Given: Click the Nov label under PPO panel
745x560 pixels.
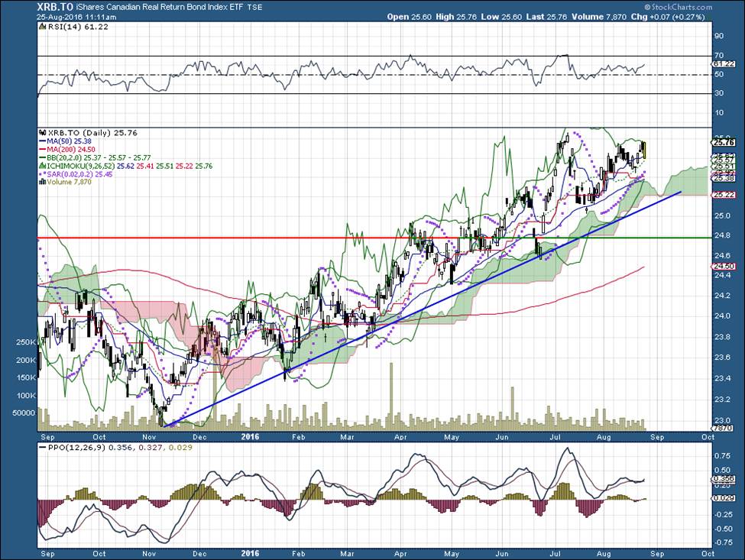Looking at the screenshot, I should tap(149, 554).
